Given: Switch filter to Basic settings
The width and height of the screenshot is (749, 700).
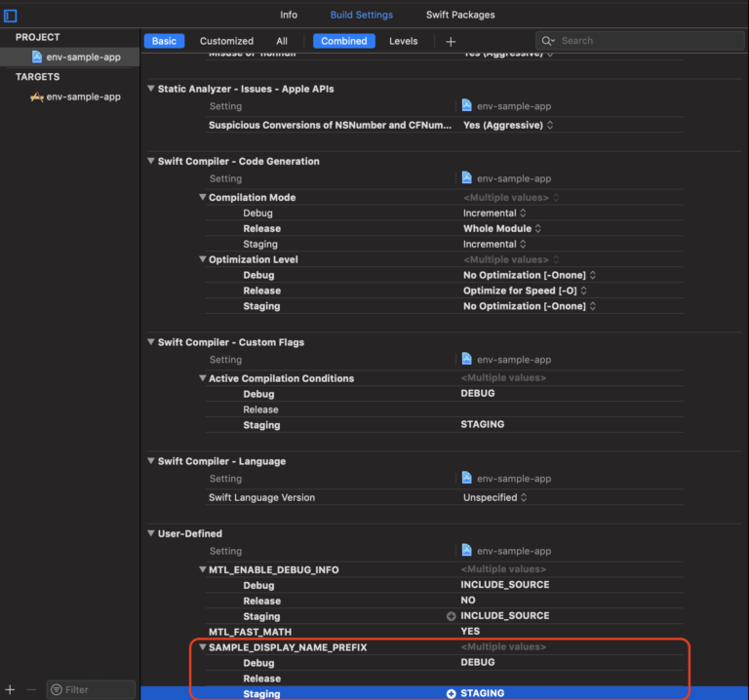Looking at the screenshot, I should (164, 41).
